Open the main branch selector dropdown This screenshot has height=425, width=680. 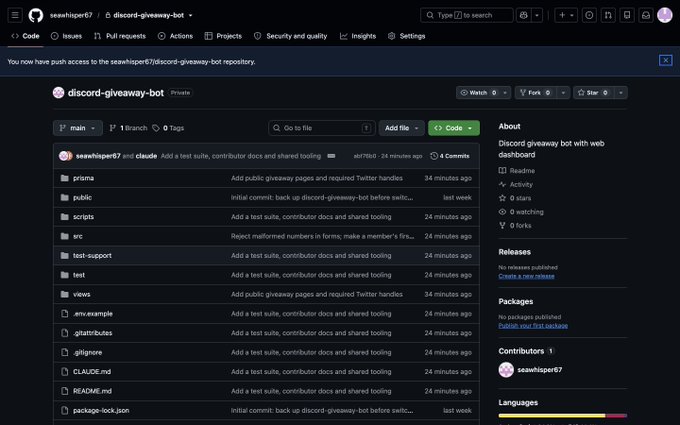(78, 128)
